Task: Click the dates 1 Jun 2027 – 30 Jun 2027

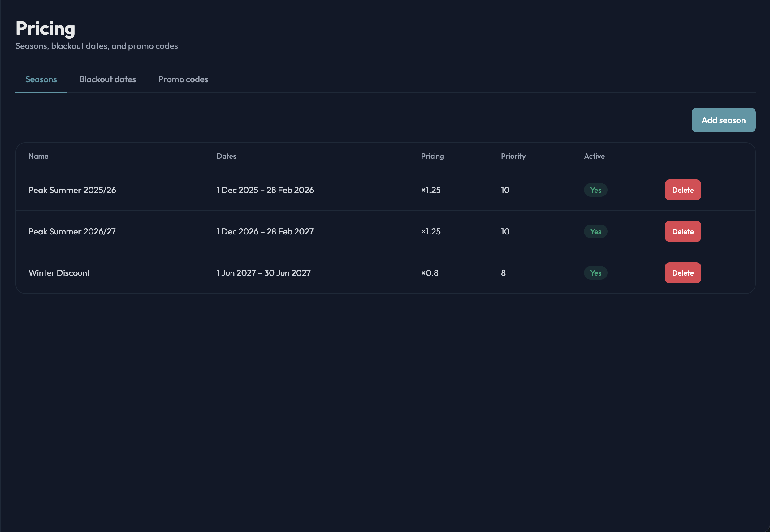Action: point(263,273)
